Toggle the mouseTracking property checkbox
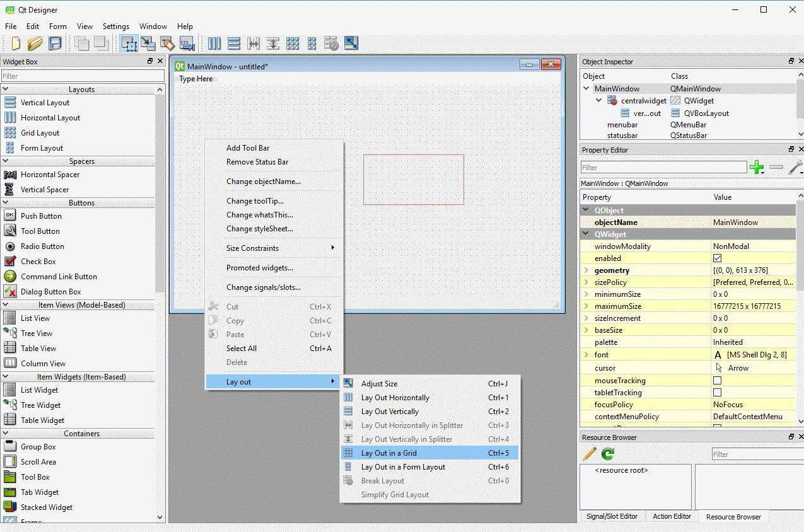Screen dimensions: 804x532 717,381
